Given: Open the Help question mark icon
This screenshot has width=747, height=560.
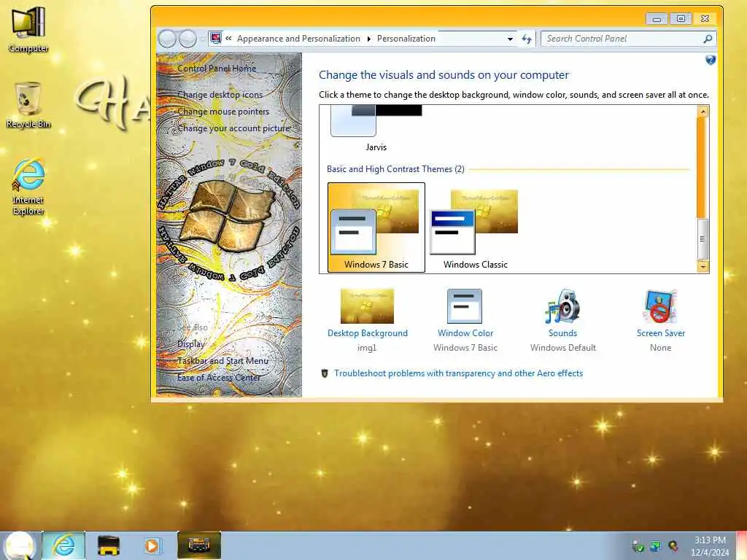Looking at the screenshot, I should click(x=711, y=60).
